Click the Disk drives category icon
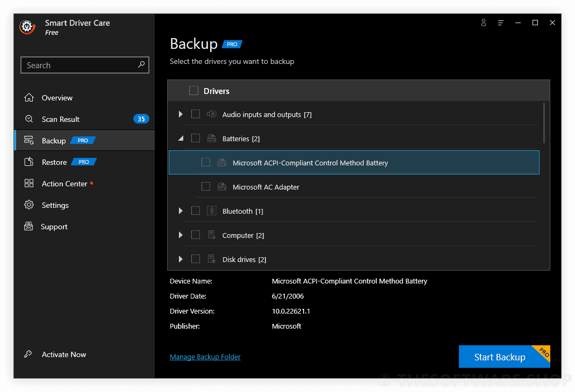The image size is (575, 392). click(x=212, y=259)
